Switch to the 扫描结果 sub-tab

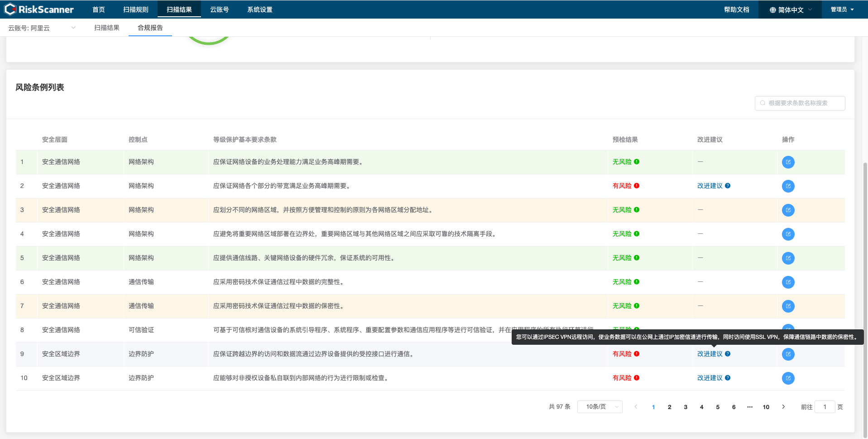pyautogui.click(x=107, y=28)
